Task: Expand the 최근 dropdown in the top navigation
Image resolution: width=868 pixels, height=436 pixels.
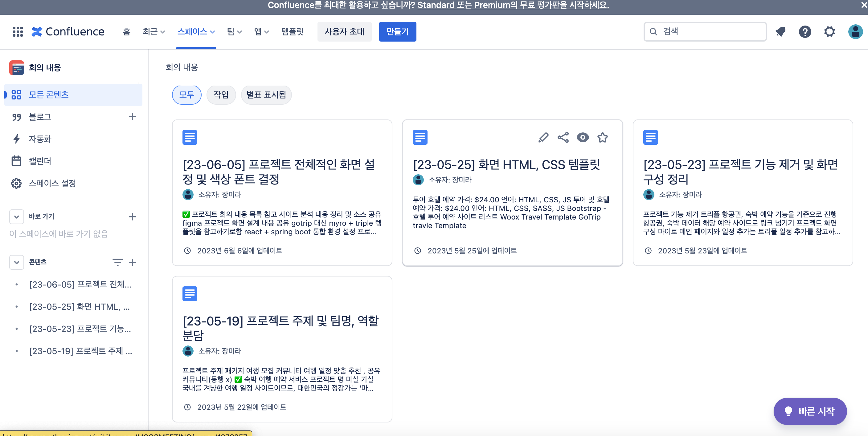Action: click(x=154, y=32)
